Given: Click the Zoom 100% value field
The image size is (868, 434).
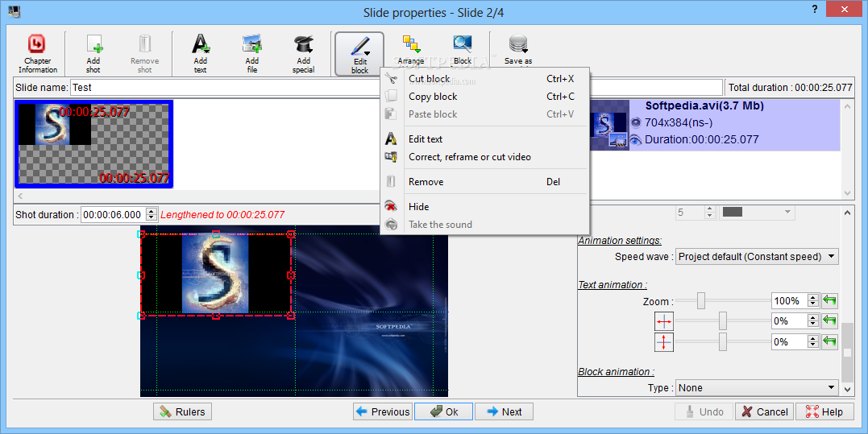Looking at the screenshot, I should click(x=789, y=301).
